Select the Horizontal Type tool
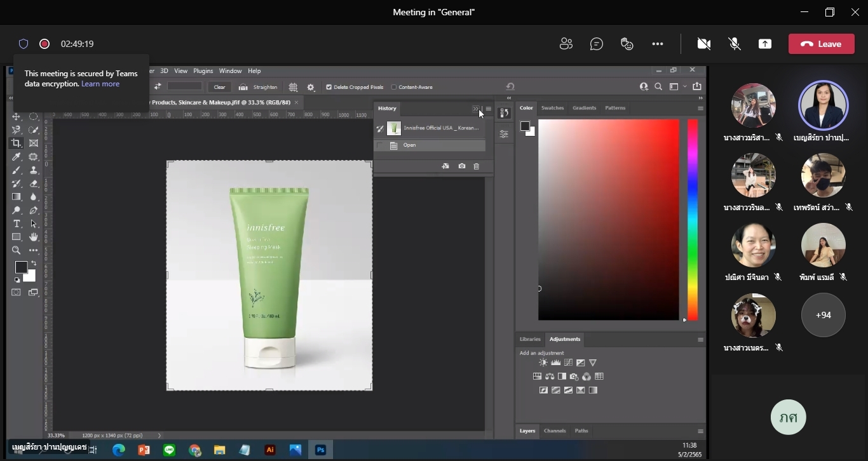Image resolution: width=868 pixels, height=461 pixels. (17, 224)
